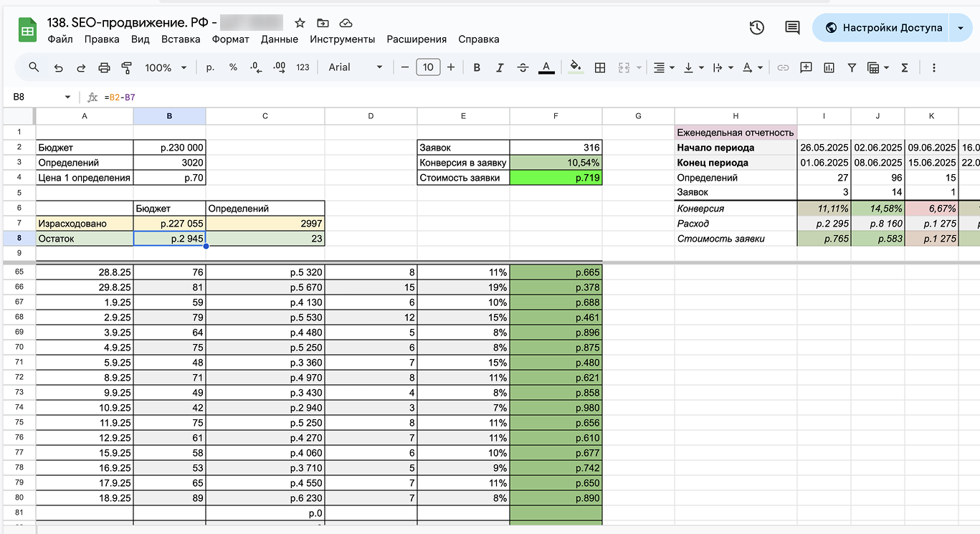The image size is (980, 534).
Task: Open the Расширения menu
Action: click(x=416, y=39)
